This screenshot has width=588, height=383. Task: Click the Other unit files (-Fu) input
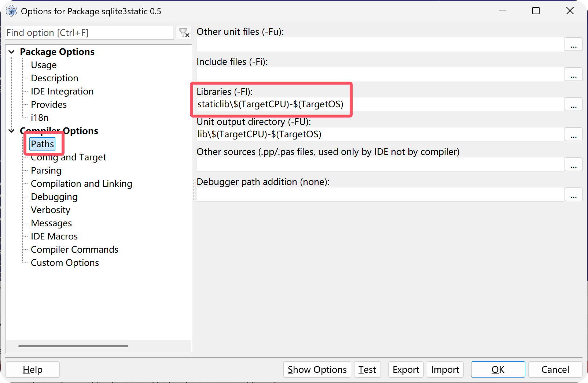(380, 44)
